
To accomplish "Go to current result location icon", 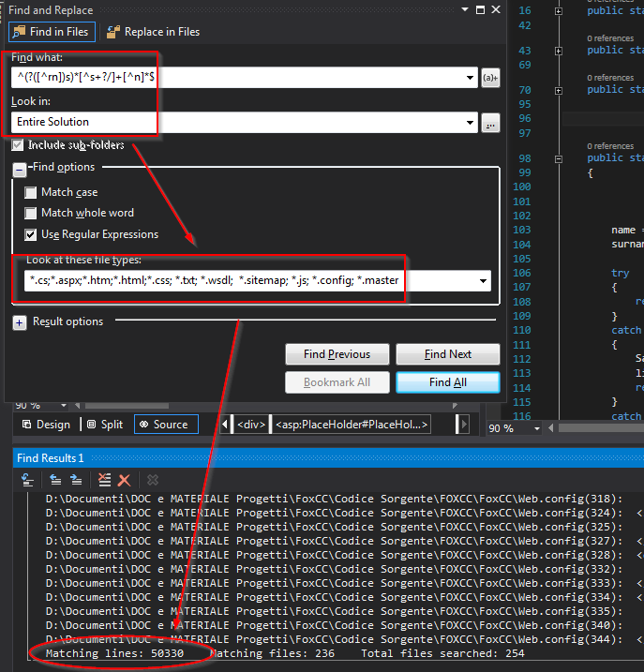I will pos(29,479).
